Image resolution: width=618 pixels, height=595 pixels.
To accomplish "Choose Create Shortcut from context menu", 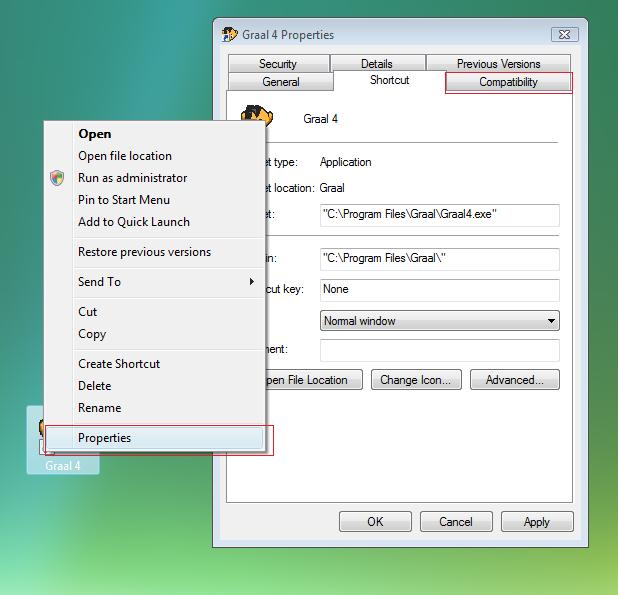I will pyautogui.click(x=119, y=364).
